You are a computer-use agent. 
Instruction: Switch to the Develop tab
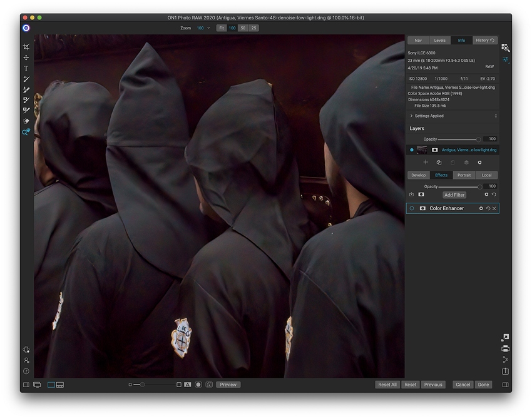419,175
